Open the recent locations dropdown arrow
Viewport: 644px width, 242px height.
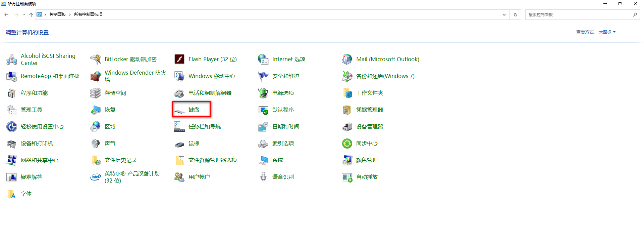point(24,15)
